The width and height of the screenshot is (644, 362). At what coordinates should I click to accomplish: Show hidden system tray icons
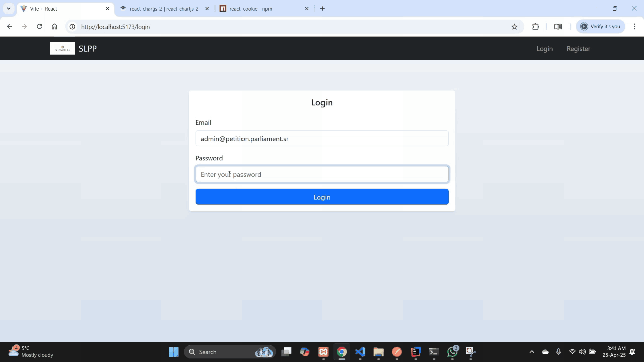(x=532, y=352)
